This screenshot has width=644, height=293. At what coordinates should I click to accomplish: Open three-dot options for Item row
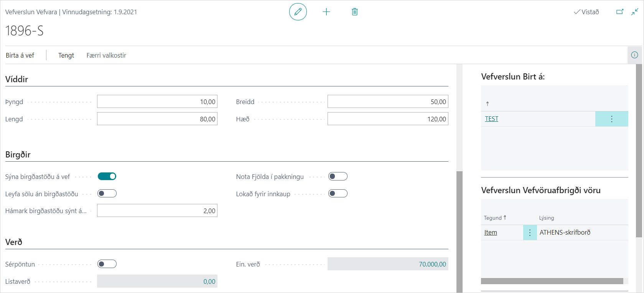pyautogui.click(x=530, y=233)
